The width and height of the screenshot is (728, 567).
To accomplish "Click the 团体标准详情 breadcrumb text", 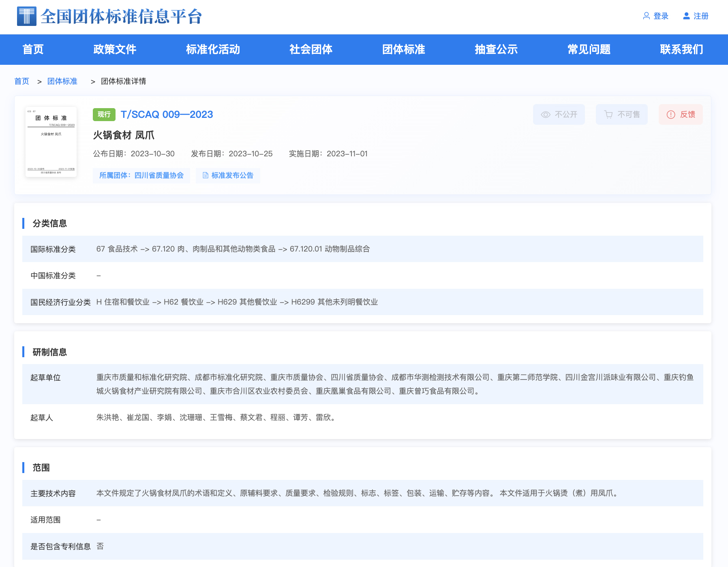I will pos(124,81).
